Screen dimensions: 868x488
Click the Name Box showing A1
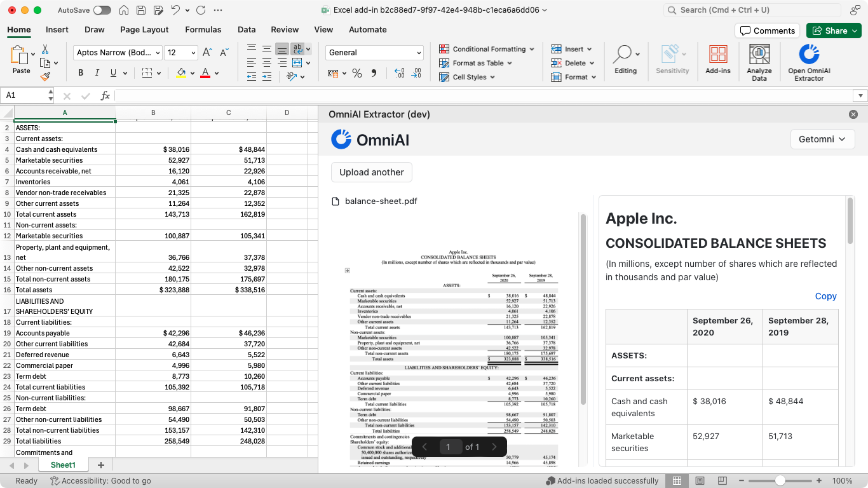27,95
